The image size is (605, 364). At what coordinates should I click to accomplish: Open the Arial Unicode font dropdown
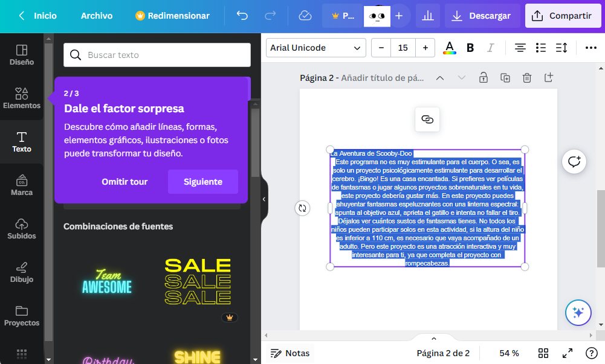pos(315,47)
